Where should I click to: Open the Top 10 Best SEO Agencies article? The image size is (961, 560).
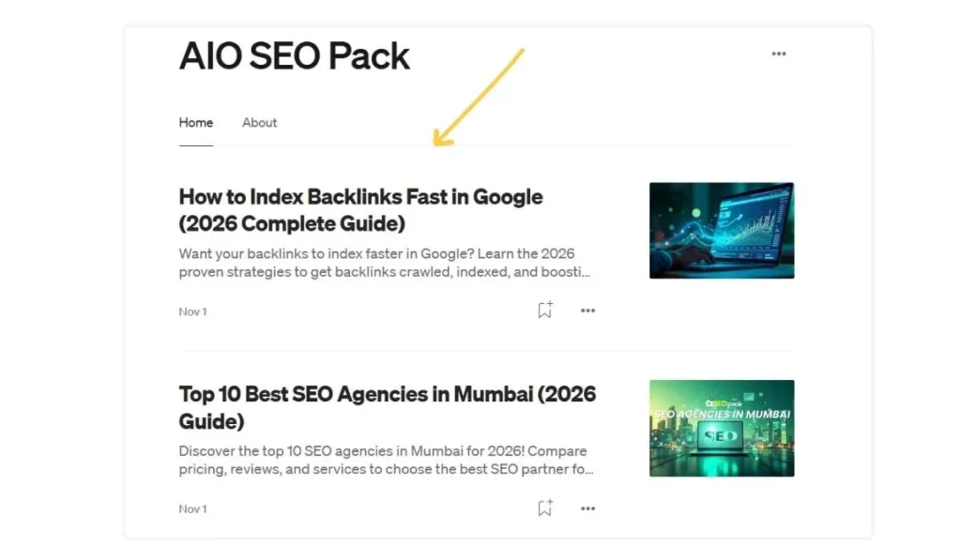387,407
